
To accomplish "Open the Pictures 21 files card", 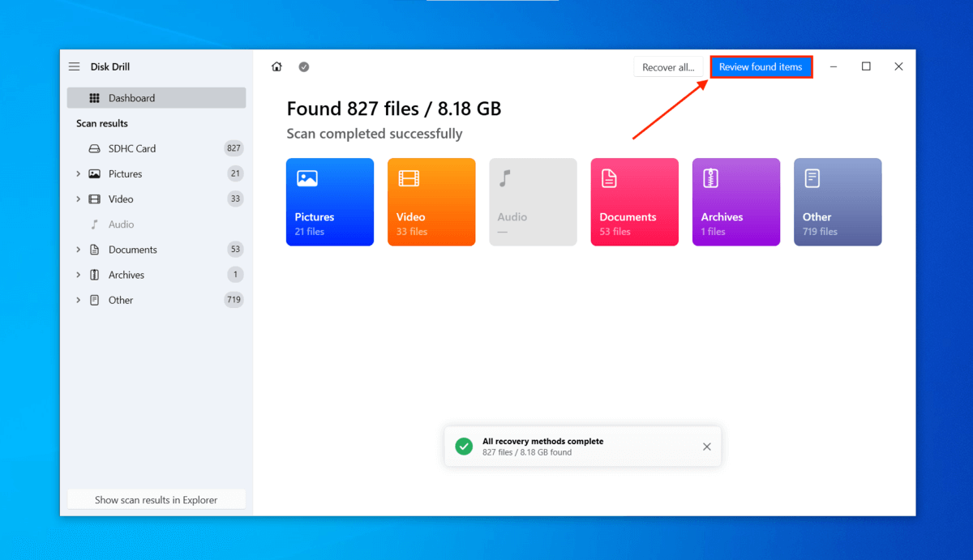I will [x=330, y=202].
